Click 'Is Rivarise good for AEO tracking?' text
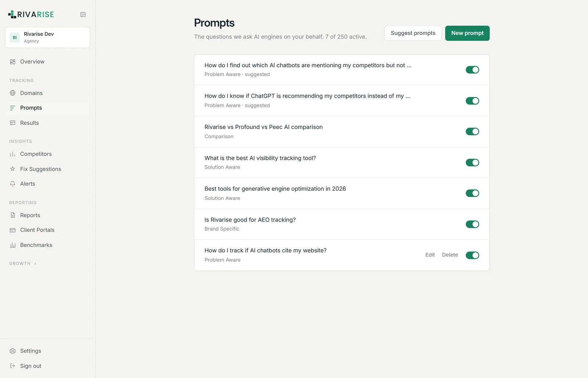 coord(250,220)
